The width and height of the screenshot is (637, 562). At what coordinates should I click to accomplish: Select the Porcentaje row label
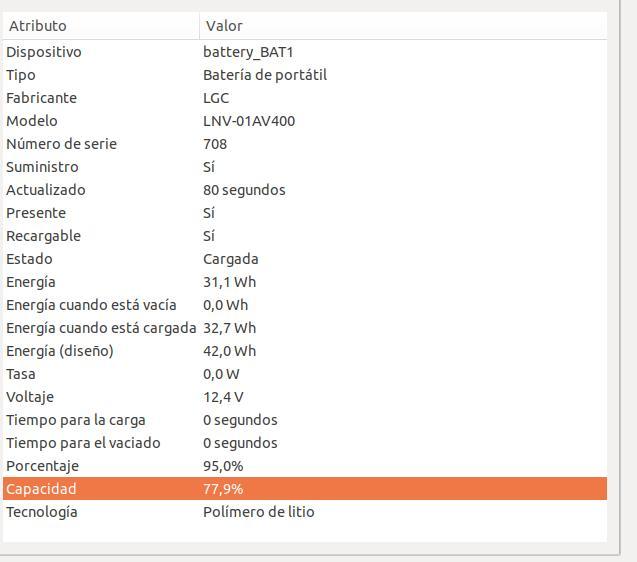point(43,466)
